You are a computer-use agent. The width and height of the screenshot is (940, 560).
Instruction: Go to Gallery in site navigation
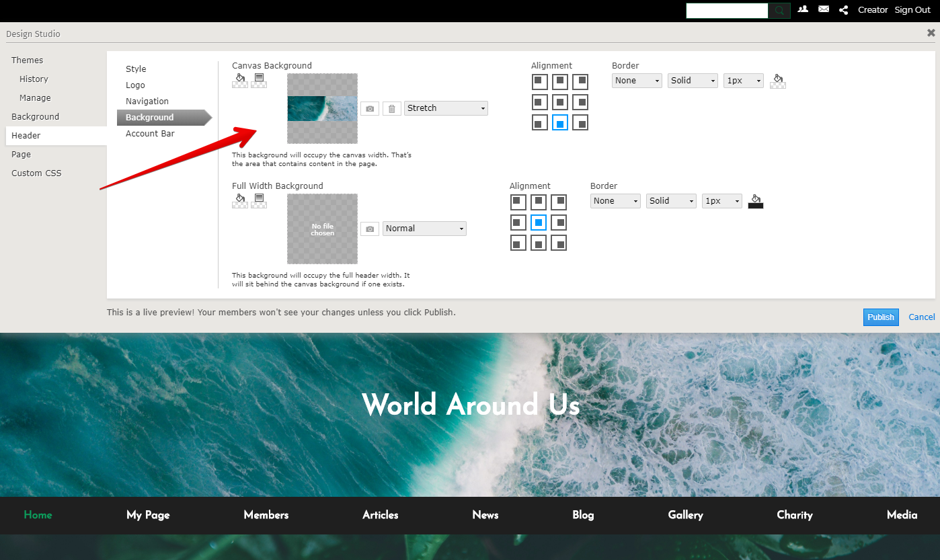coord(686,515)
